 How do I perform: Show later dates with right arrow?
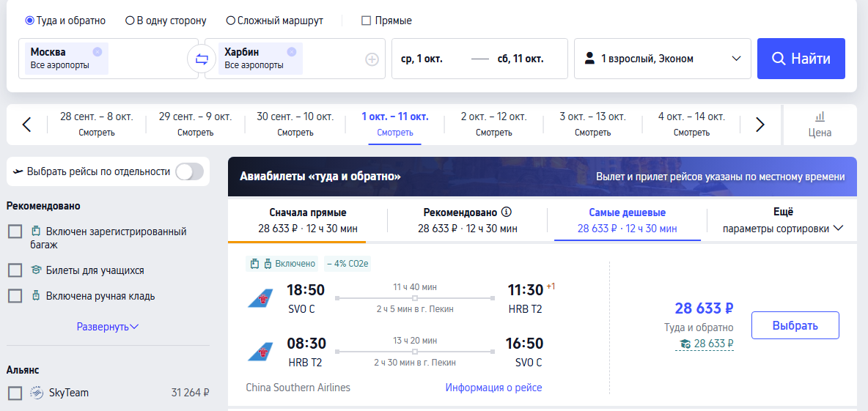click(760, 125)
